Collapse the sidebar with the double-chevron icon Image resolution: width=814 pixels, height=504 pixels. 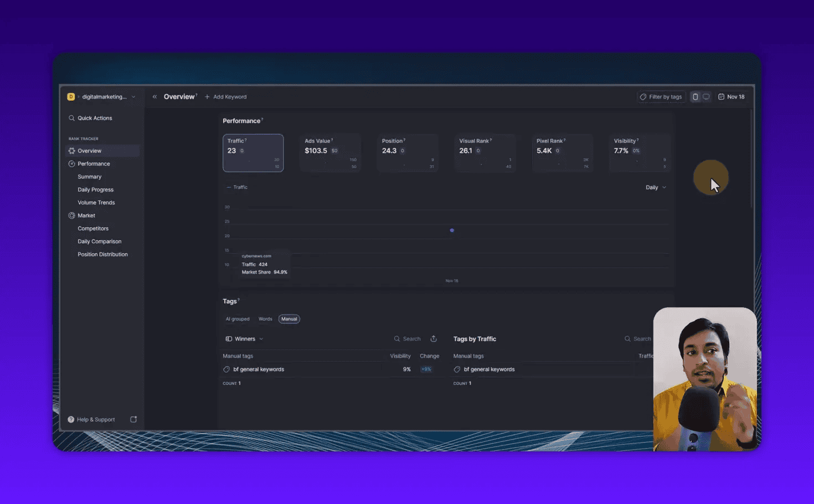[x=154, y=96]
